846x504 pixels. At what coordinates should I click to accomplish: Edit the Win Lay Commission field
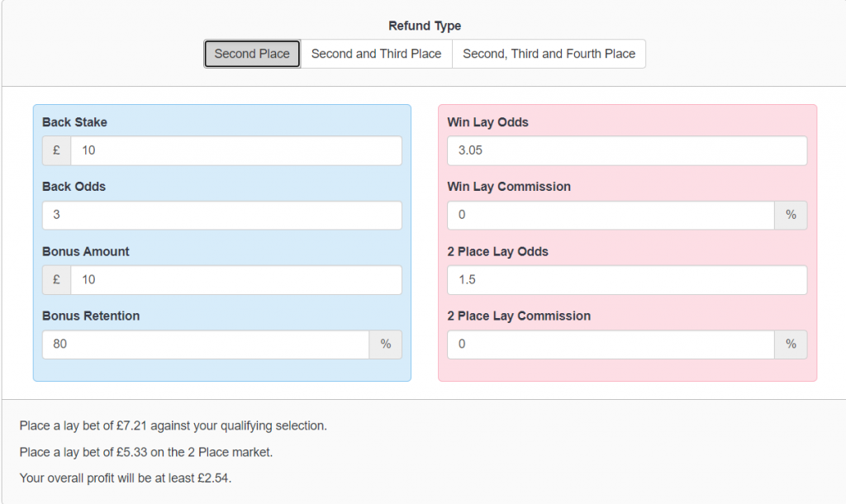pyautogui.click(x=611, y=216)
